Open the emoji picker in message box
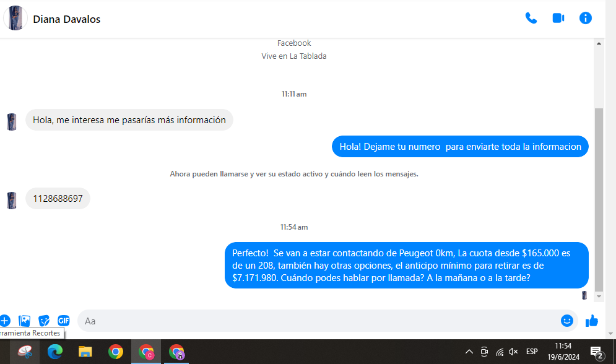 566,321
